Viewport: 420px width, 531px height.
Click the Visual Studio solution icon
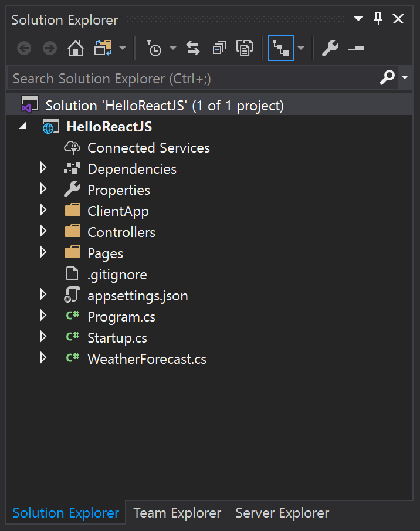pos(30,104)
